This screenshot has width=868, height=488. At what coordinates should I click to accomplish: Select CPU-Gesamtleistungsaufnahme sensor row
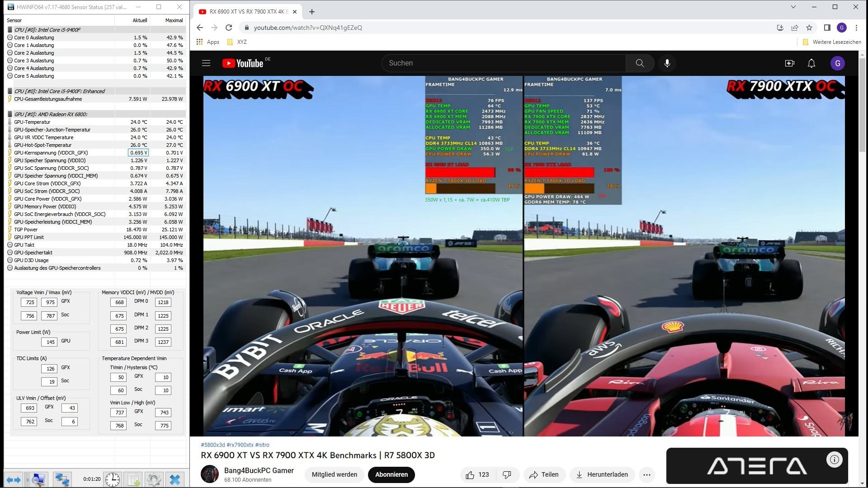pyautogui.click(x=95, y=99)
